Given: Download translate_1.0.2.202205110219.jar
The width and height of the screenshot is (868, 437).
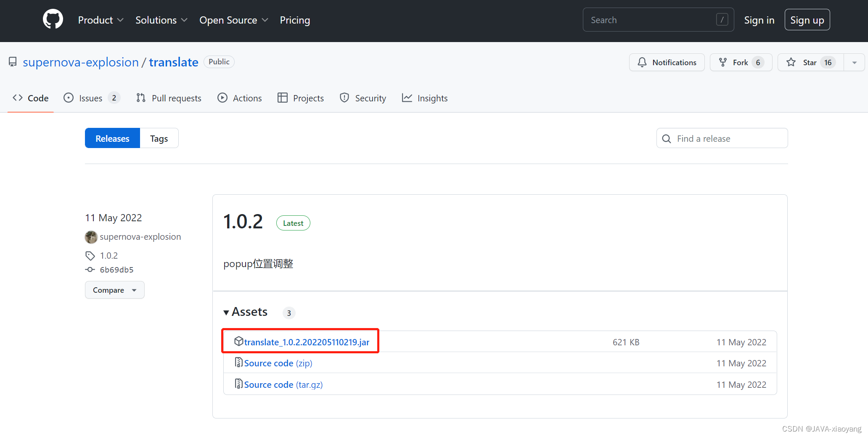Looking at the screenshot, I should (x=307, y=342).
